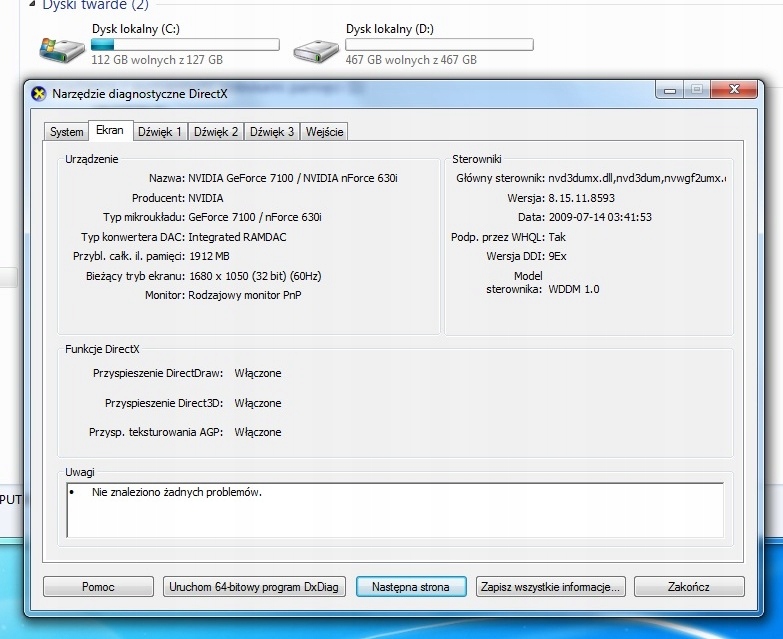Click the Następna strona button
The width and height of the screenshot is (783, 639).
tap(411, 587)
